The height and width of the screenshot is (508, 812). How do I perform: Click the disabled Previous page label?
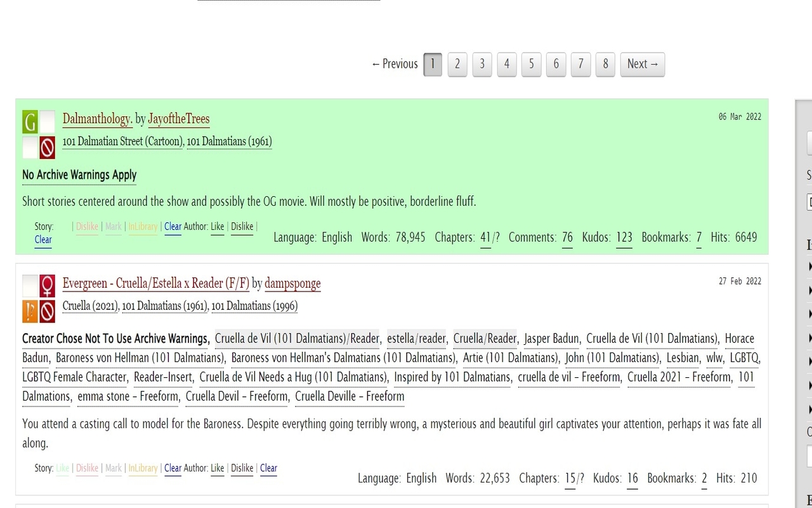pyautogui.click(x=395, y=64)
